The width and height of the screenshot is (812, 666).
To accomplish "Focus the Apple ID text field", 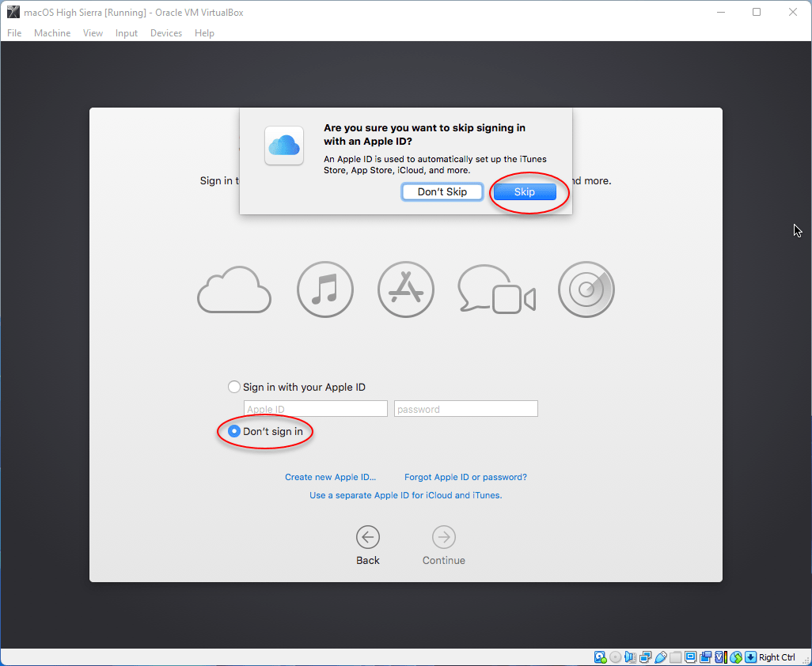I will click(x=315, y=409).
